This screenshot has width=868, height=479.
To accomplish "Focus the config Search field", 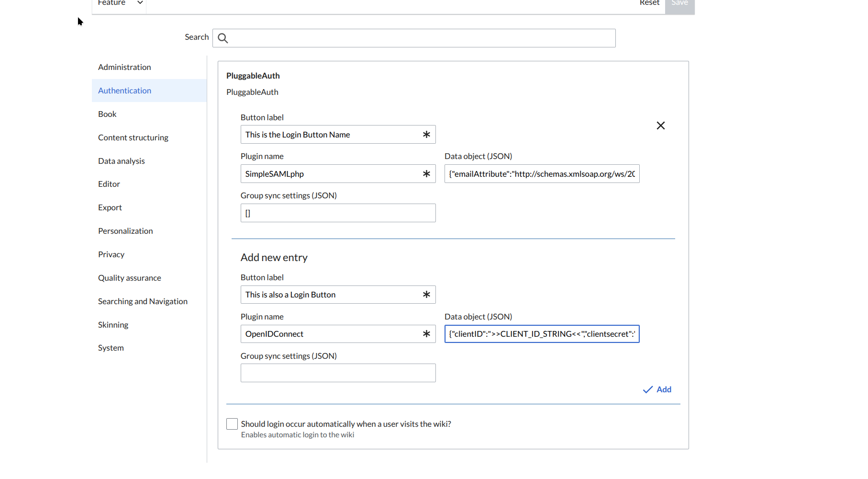I will coord(421,38).
